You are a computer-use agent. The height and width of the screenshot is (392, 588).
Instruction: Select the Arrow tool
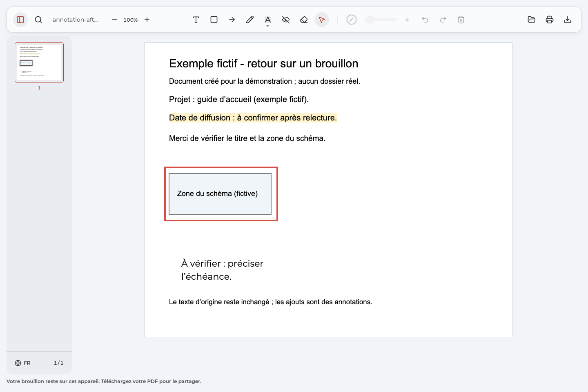pos(232,20)
